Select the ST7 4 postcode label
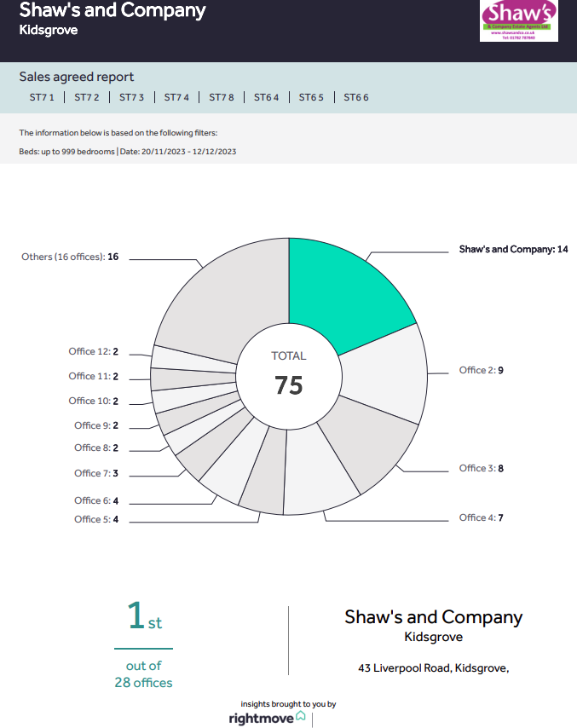The image size is (577, 728). [x=176, y=97]
